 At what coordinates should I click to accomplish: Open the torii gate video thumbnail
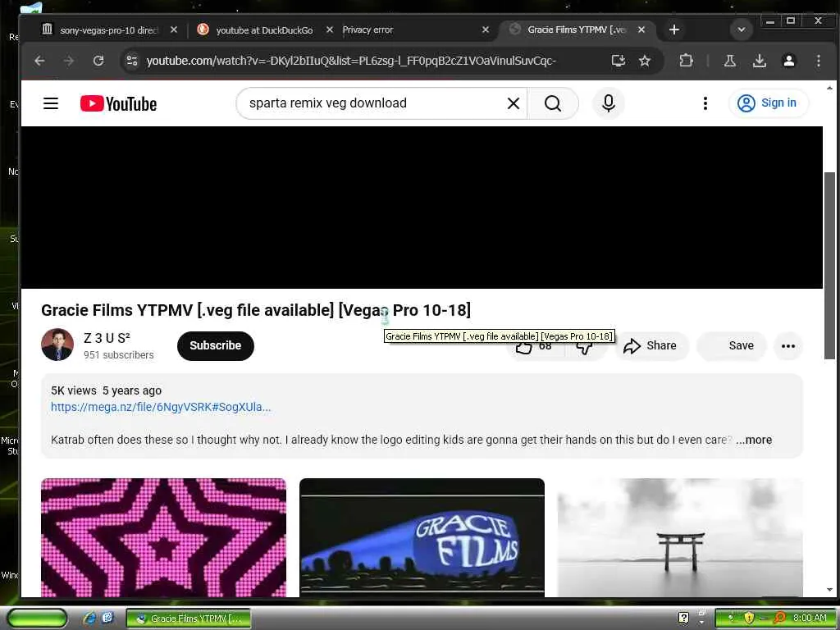(x=680, y=537)
